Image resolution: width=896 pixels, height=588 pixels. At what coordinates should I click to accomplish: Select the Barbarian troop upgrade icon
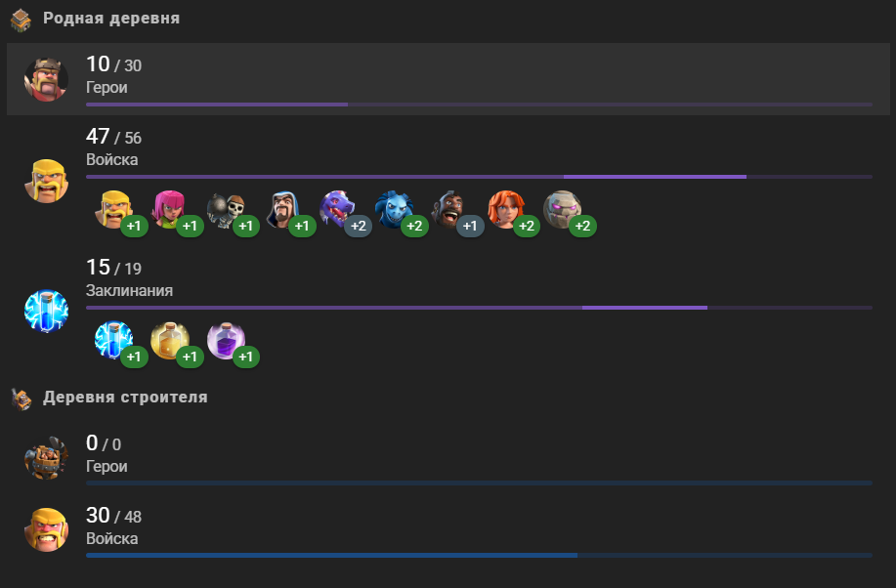[x=113, y=210]
